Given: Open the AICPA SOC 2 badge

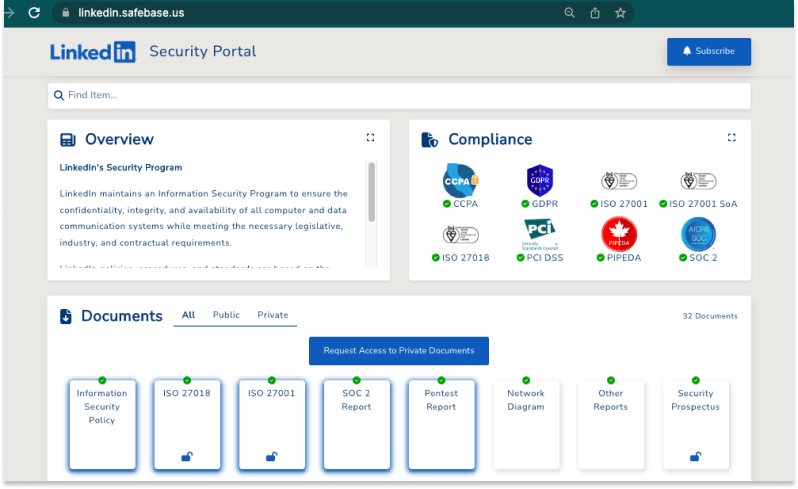Looking at the screenshot, I should pyautogui.click(x=698, y=235).
